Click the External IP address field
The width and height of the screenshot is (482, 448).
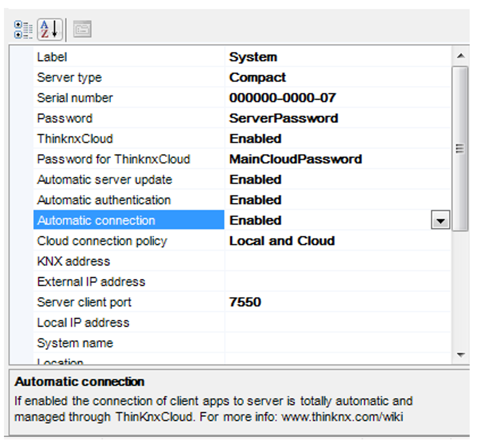[x=337, y=282]
